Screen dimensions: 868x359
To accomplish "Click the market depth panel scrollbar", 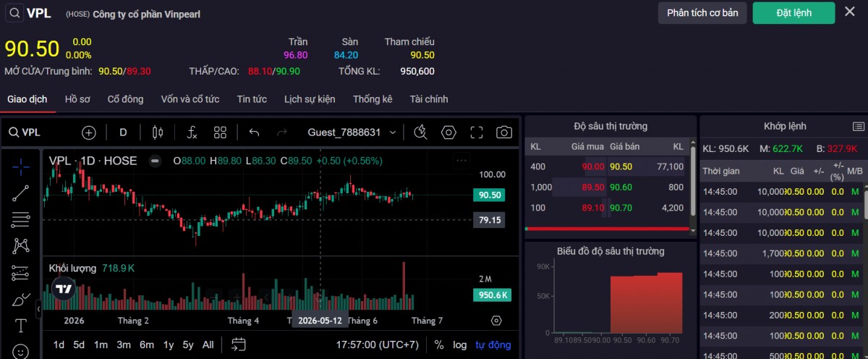I will click(x=693, y=181).
